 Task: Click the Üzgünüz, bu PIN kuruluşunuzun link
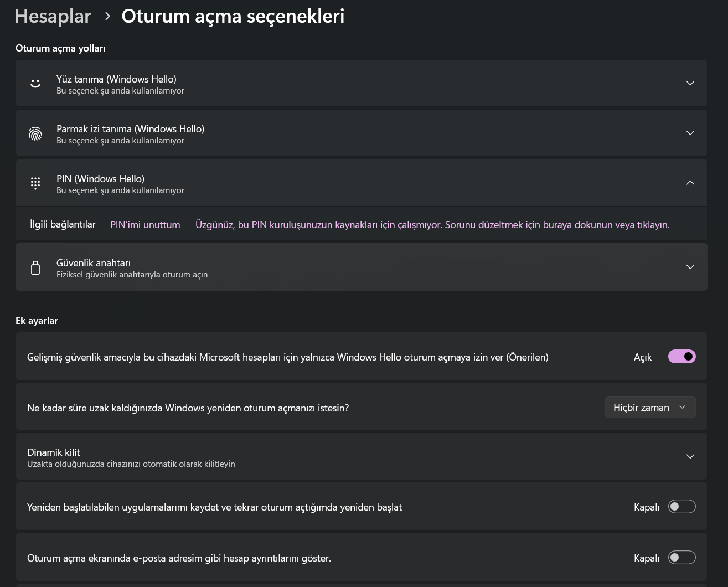click(432, 225)
